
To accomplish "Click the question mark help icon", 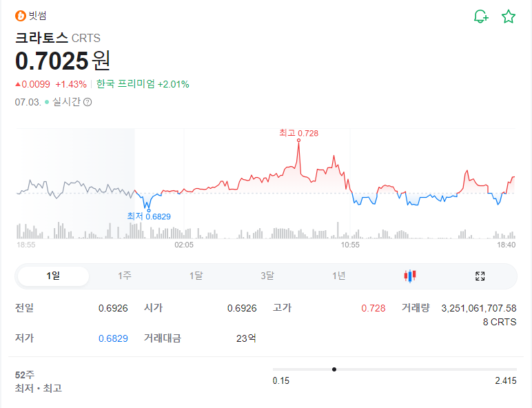I will (x=88, y=102).
